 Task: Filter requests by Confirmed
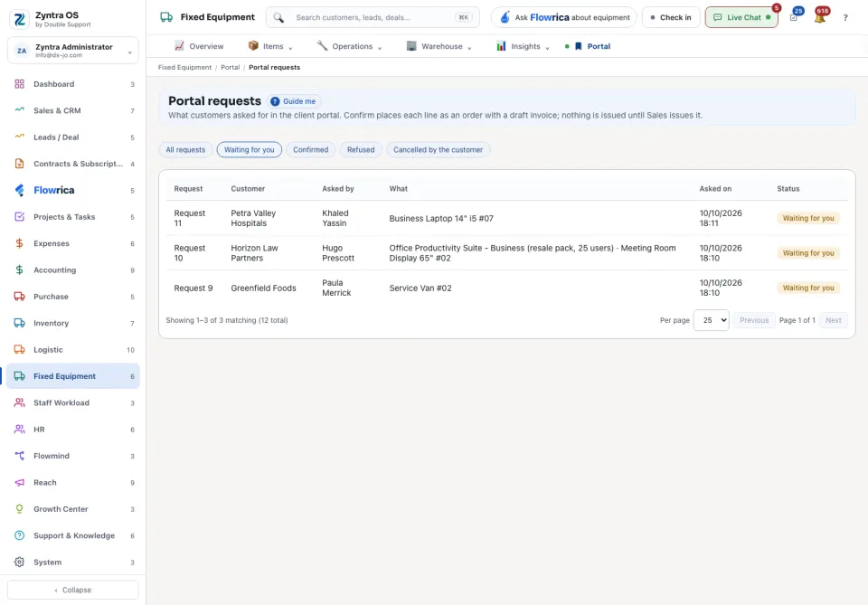(x=310, y=150)
